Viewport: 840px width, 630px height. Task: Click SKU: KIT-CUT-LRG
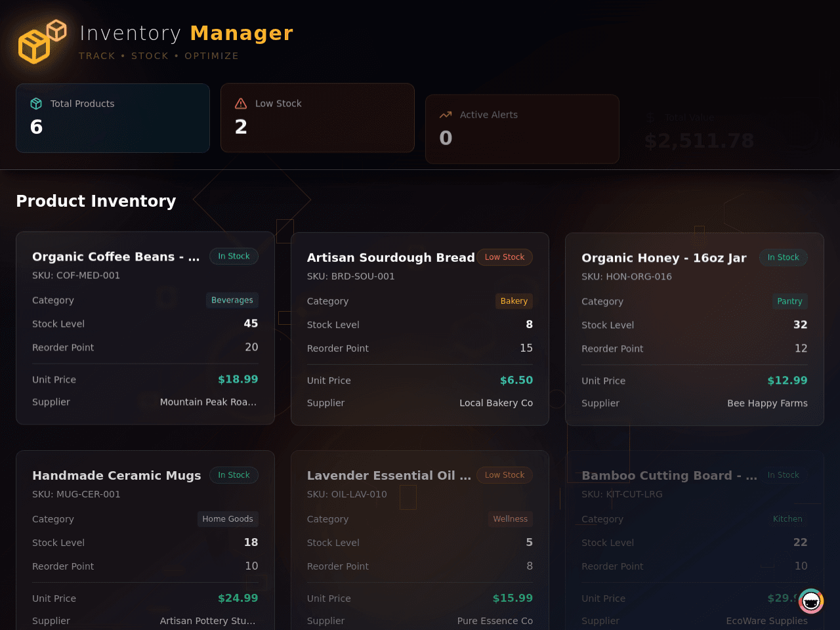(622, 494)
